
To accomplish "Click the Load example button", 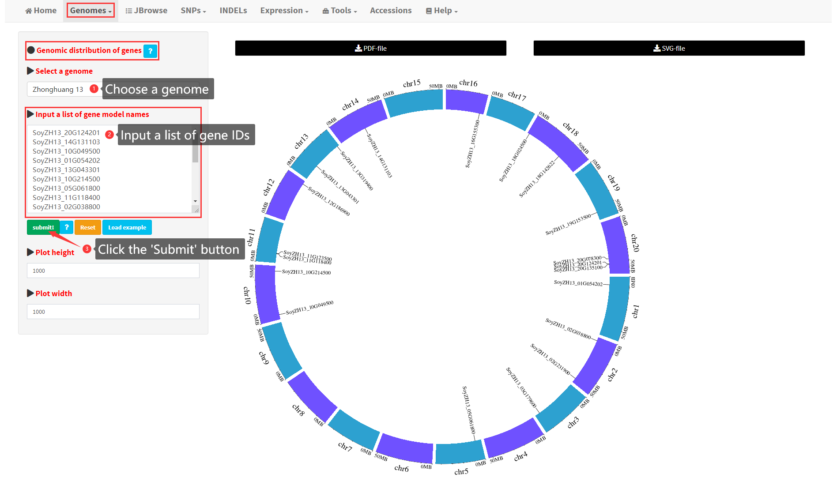I will tap(127, 227).
